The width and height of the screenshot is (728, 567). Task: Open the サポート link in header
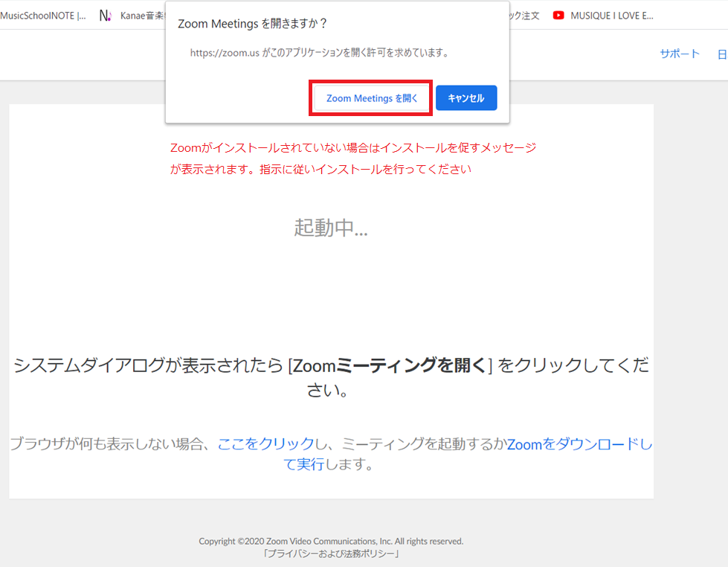click(680, 54)
